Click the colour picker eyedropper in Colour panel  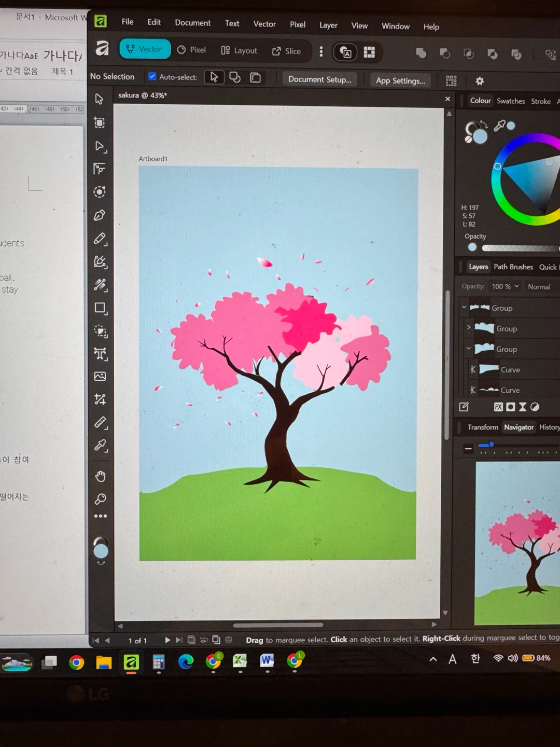(499, 126)
